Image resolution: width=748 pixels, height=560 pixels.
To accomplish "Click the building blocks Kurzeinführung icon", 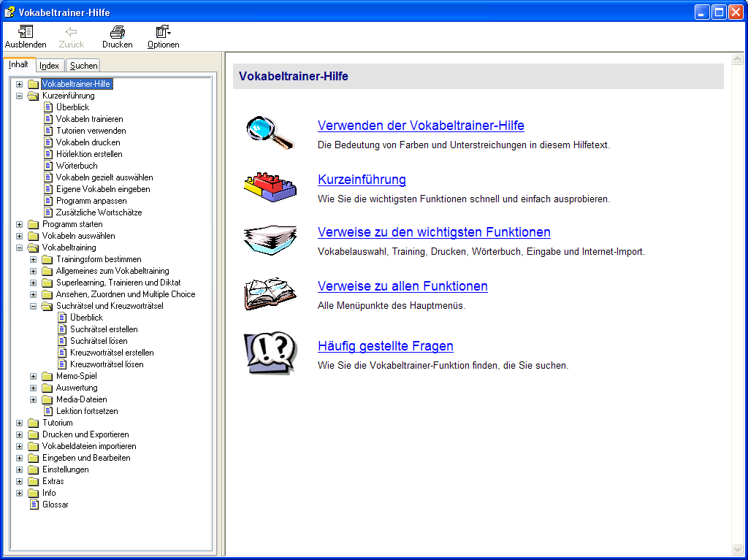I will tap(270, 186).
